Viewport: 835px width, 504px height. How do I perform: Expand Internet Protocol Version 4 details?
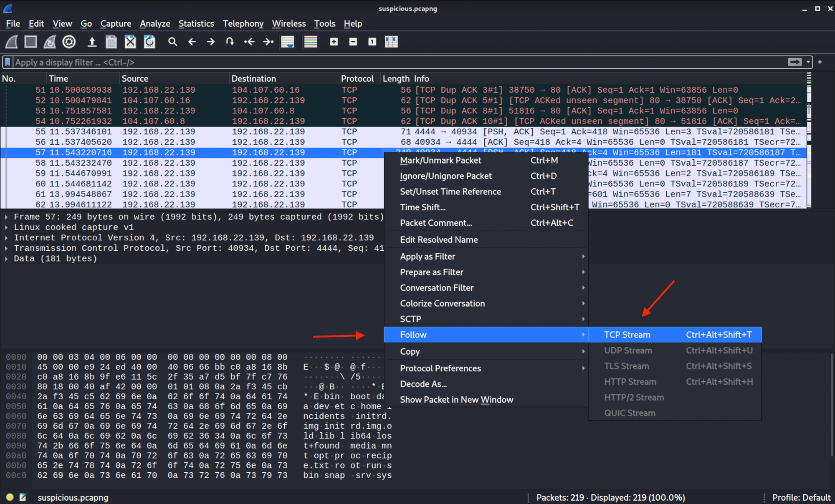6,238
